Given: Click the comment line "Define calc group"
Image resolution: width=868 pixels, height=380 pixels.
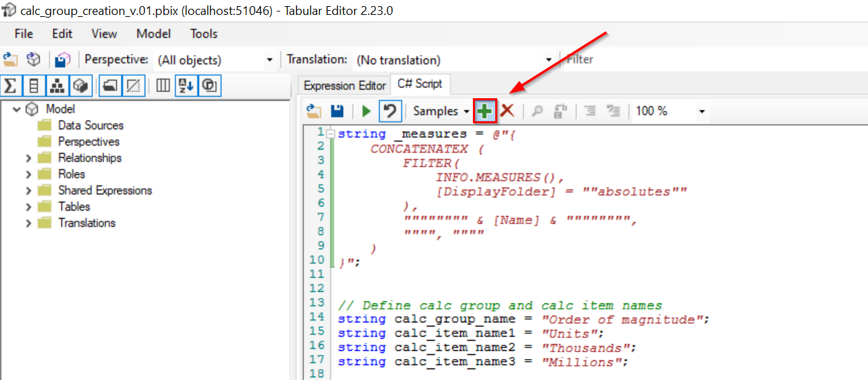Looking at the screenshot, I should click(x=500, y=305).
